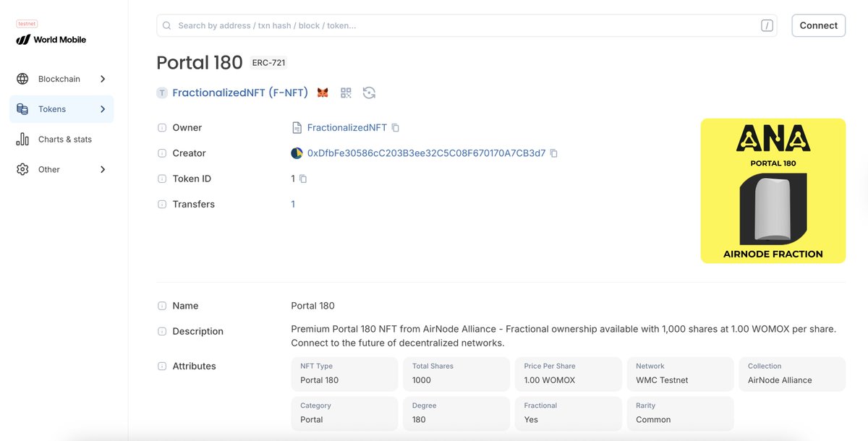Screen dimensions: 868x441
Task: Click the Tokens coins icon
Action: coord(23,109)
